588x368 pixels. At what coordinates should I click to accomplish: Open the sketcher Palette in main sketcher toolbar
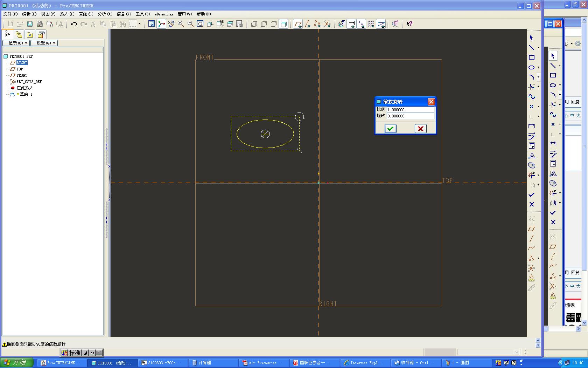click(532, 165)
